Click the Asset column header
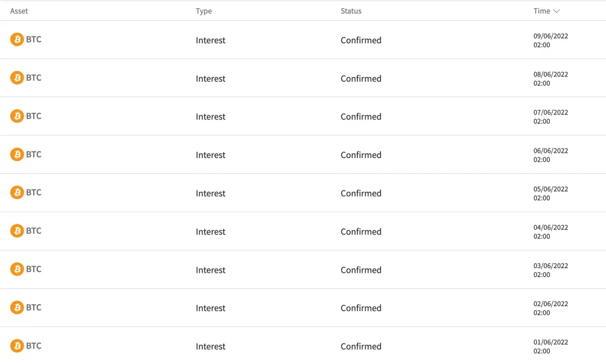This screenshot has width=606, height=364. 19,11
